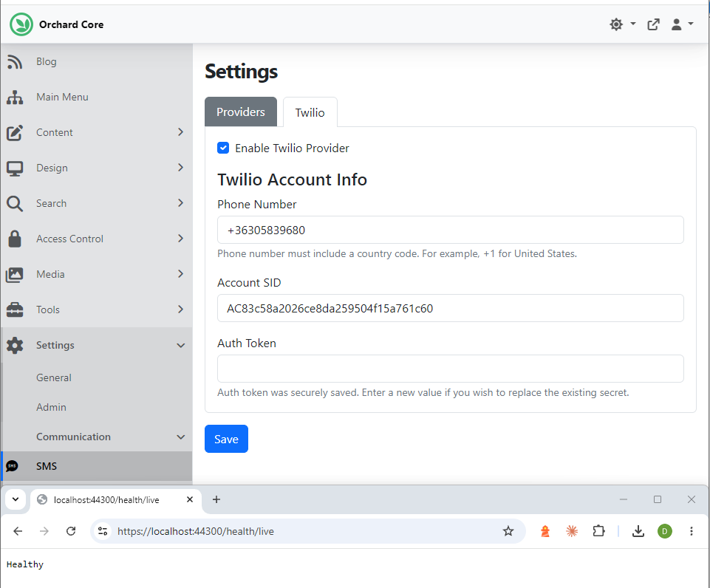This screenshot has width=710, height=588.
Task: Switch to the Providers tab
Action: [x=240, y=112]
